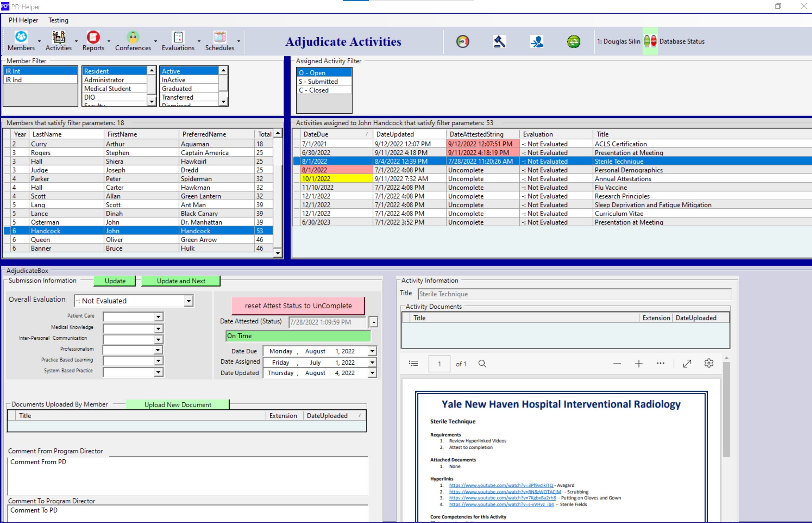Click the member type list scroll down arrow
Viewport: 812px width, 523px height.
point(152,102)
